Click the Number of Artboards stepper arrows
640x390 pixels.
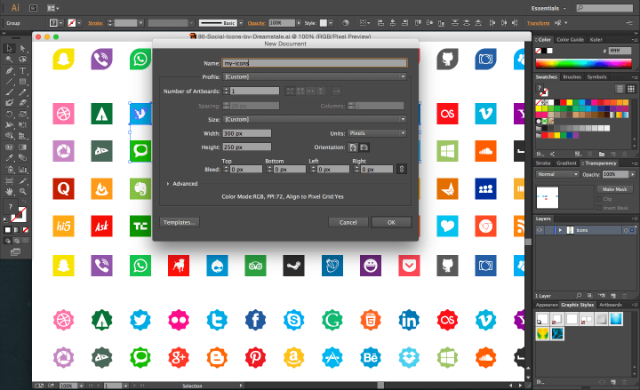coord(226,91)
